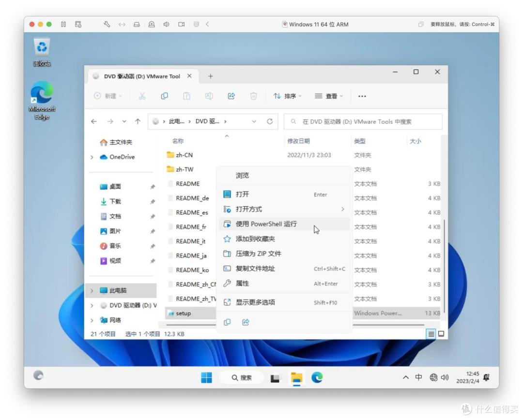The height and width of the screenshot is (420, 523).
Task: Click the share icon in Explorer toolbar
Action: (x=231, y=96)
